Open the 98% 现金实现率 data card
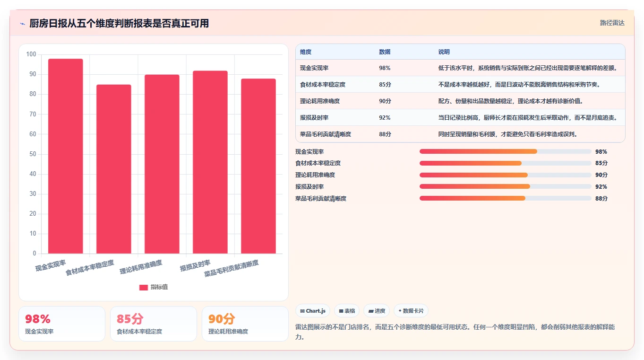 (62, 324)
